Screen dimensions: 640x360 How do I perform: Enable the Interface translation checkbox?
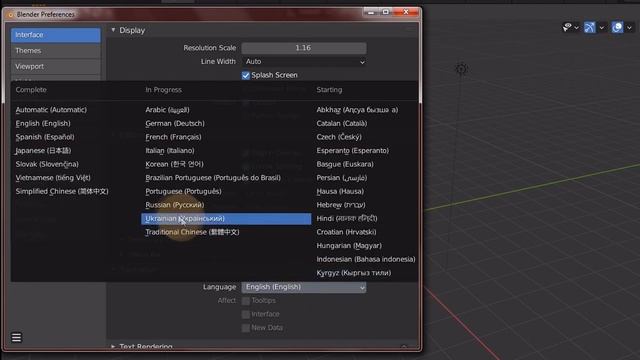click(x=246, y=314)
